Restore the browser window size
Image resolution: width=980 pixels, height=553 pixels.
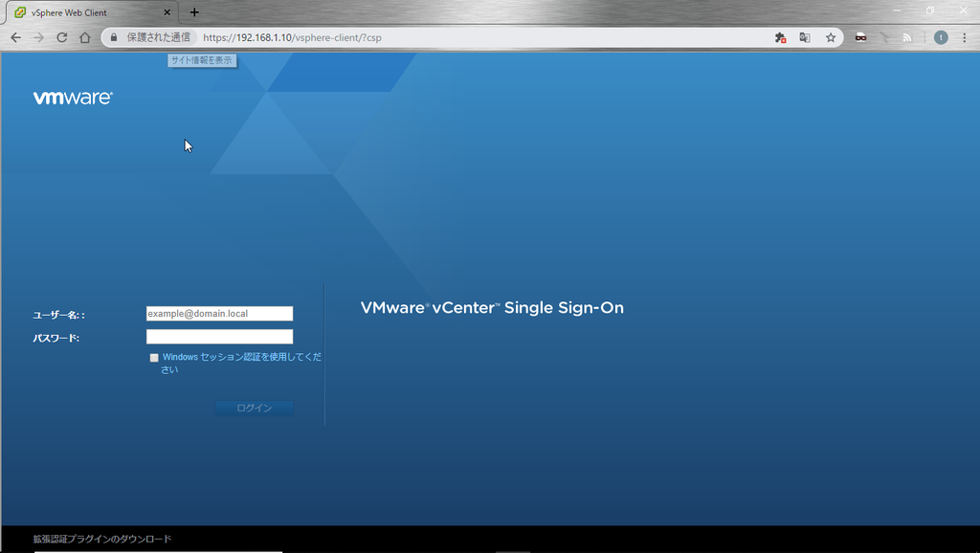930,11
